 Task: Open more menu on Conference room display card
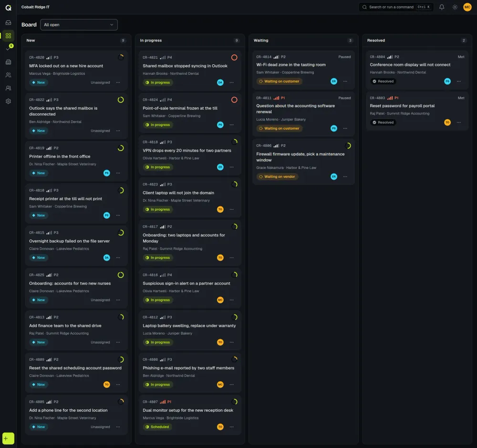458,81
